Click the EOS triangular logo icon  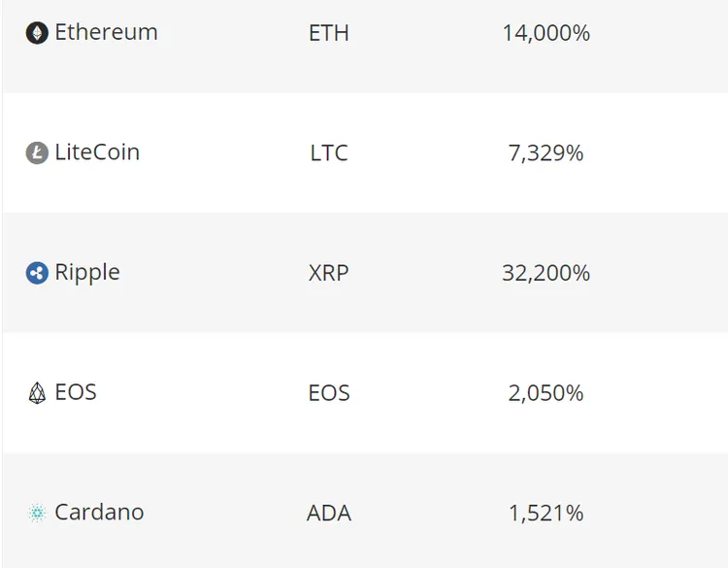pyautogui.click(x=37, y=393)
